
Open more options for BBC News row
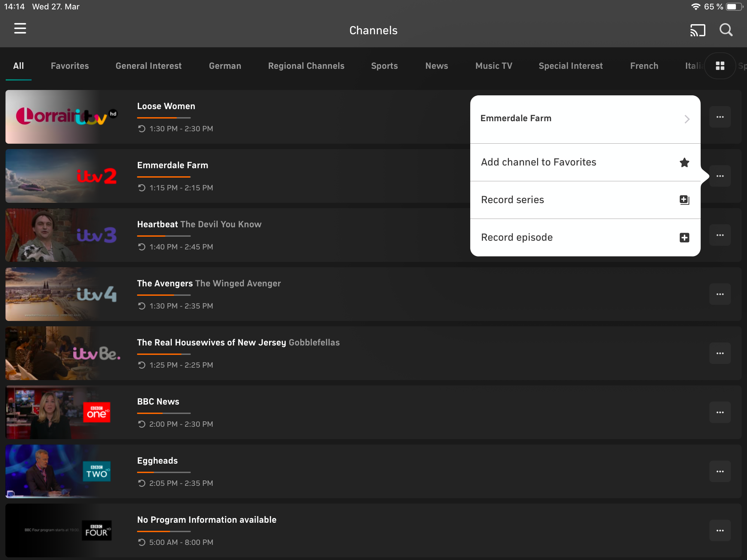click(x=720, y=413)
